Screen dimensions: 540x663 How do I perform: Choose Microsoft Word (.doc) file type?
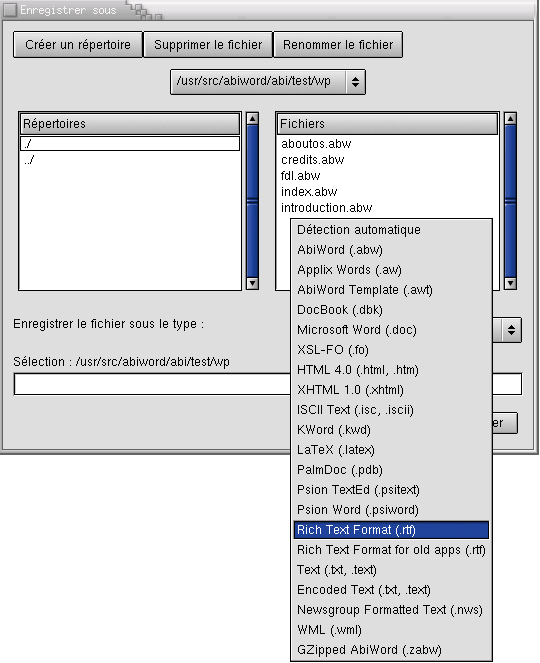coord(391,330)
